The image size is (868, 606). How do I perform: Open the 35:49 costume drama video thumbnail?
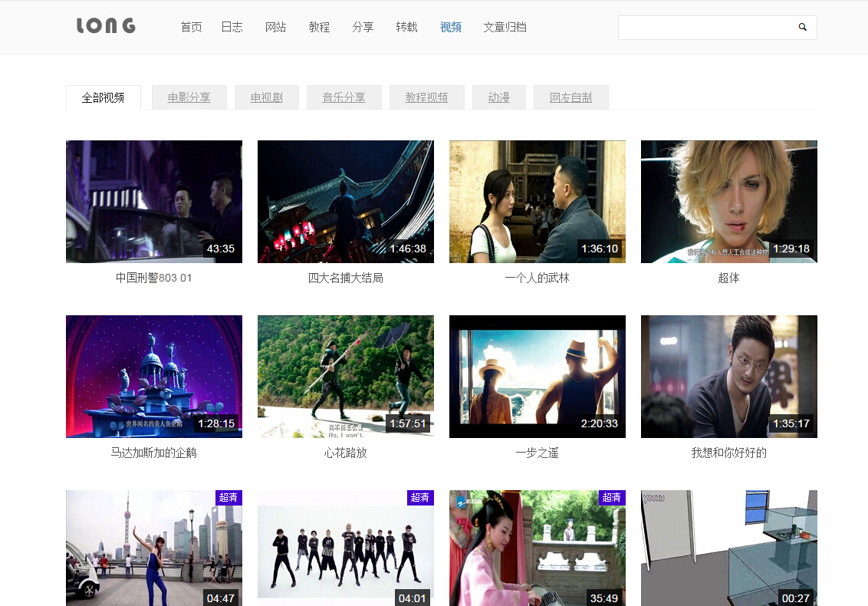click(538, 548)
